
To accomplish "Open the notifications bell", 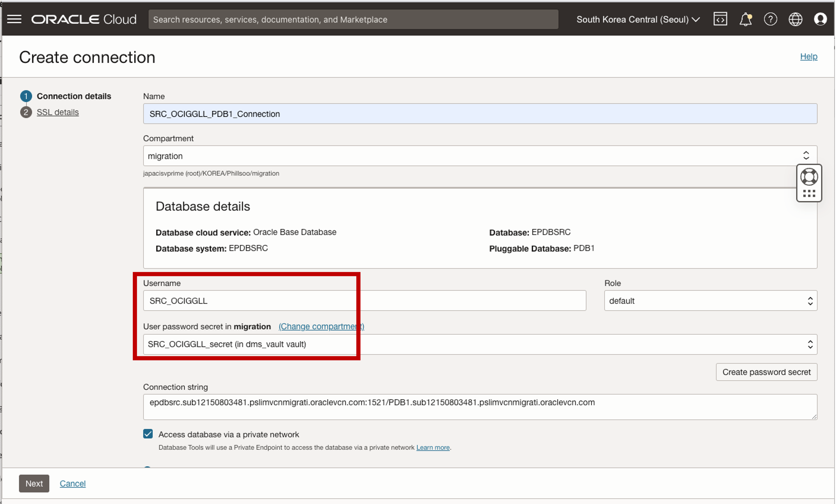I will (x=746, y=19).
